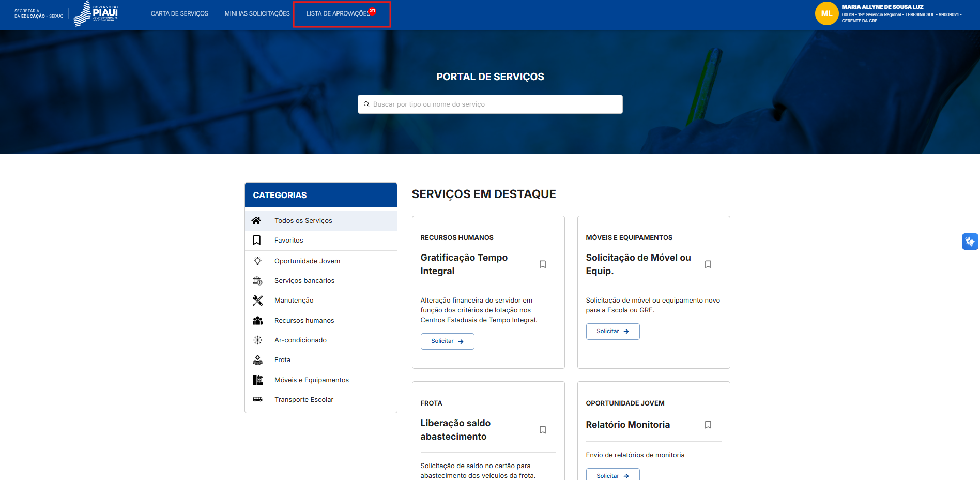This screenshot has width=980, height=480.
Task: Open the ML user avatar
Action: click(826, 13)
